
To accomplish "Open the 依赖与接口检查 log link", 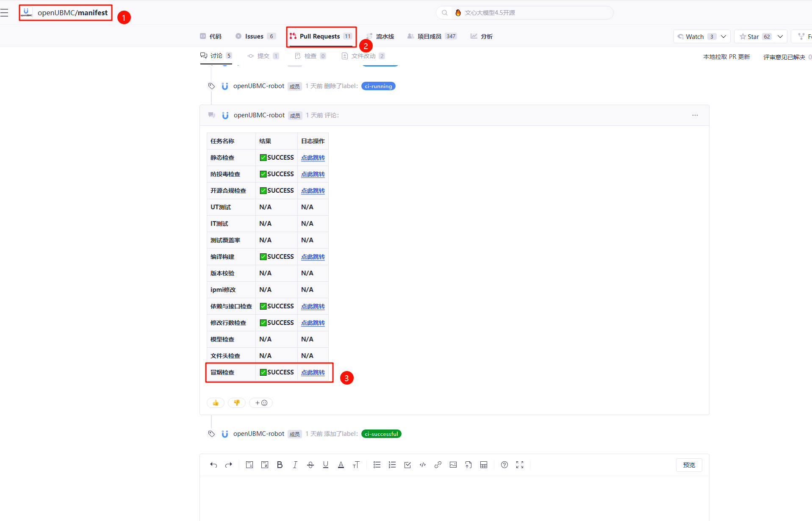I will 313,306.
